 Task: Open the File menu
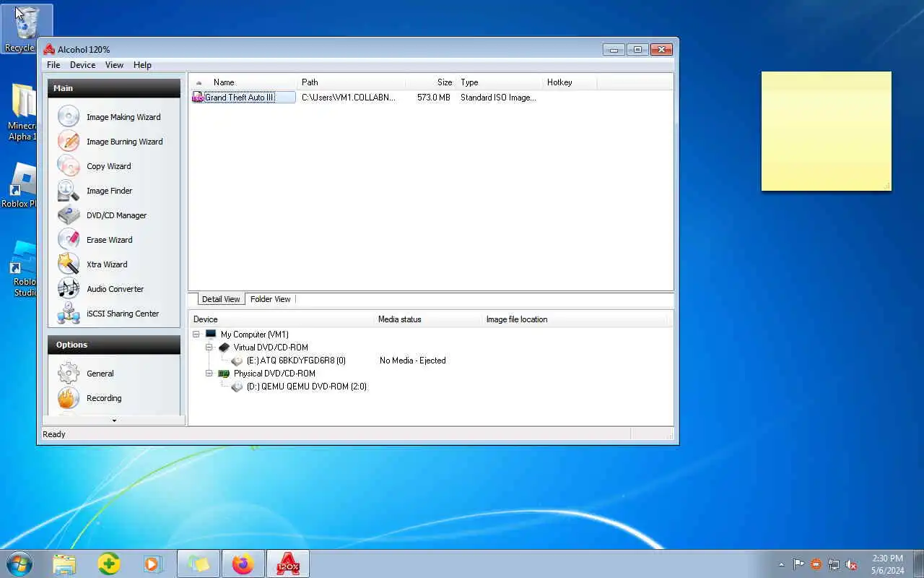(x=53, y=65)
